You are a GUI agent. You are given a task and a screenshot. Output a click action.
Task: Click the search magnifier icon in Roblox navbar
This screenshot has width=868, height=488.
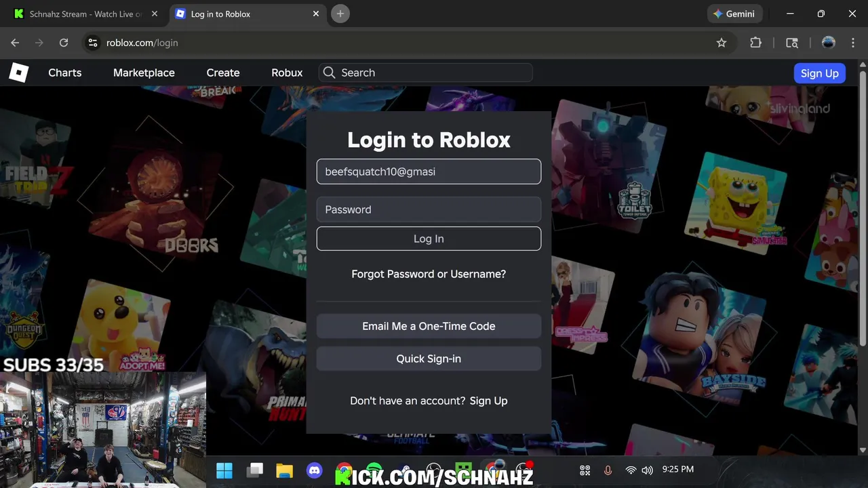[329, 73]
